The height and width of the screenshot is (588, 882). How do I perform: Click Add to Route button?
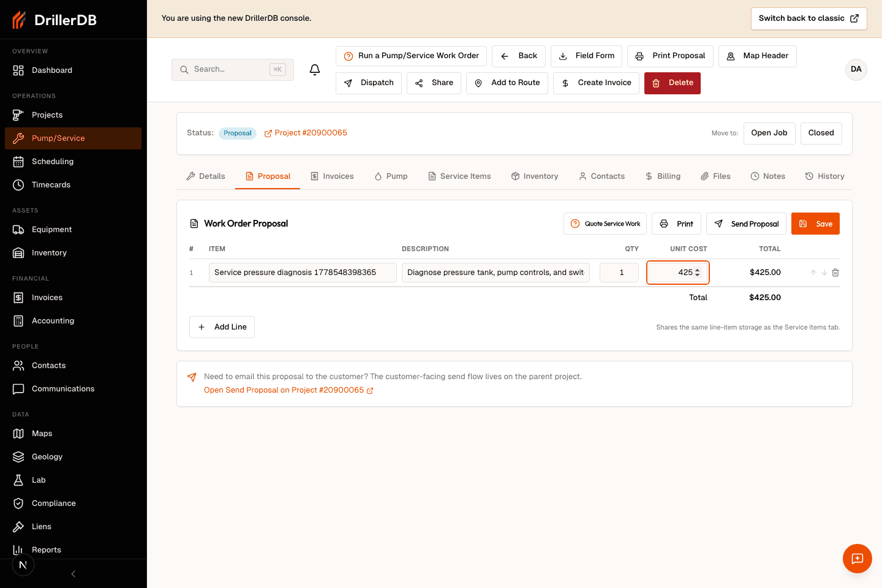(507, 83)
